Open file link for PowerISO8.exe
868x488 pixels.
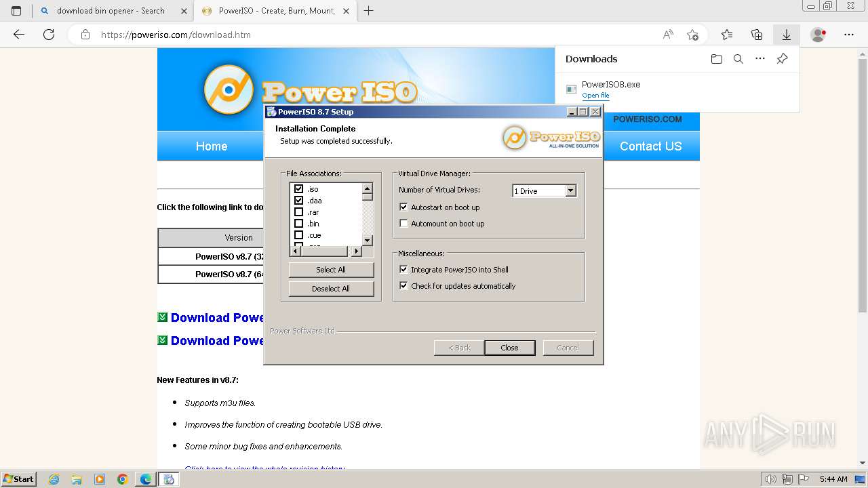tap(595, 96)
